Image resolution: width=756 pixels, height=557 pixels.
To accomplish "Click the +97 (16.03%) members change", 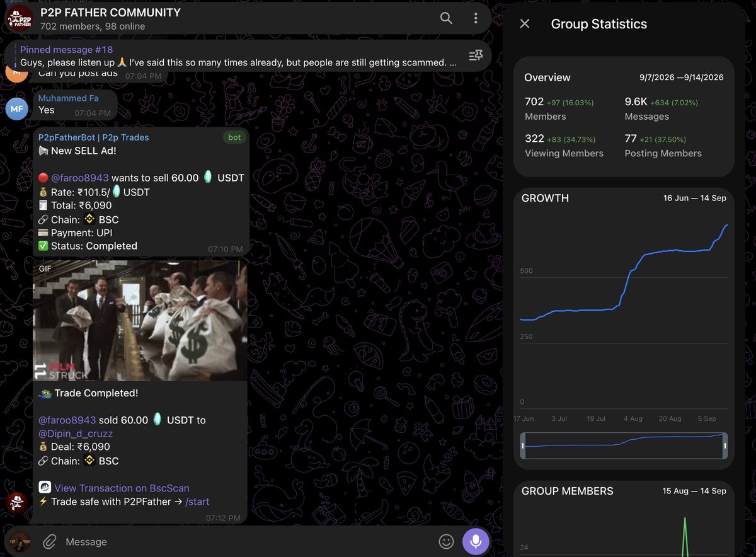I will coord(570,102).
